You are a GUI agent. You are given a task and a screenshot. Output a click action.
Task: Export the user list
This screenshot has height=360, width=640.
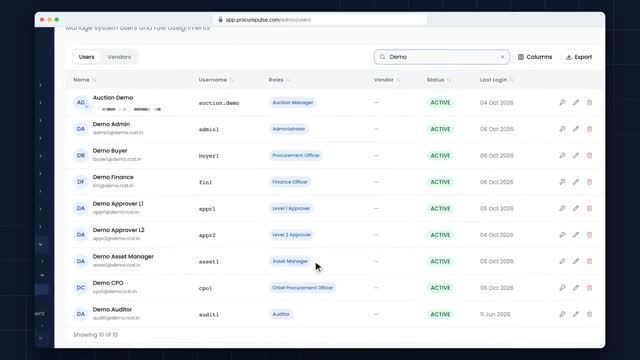579,57
